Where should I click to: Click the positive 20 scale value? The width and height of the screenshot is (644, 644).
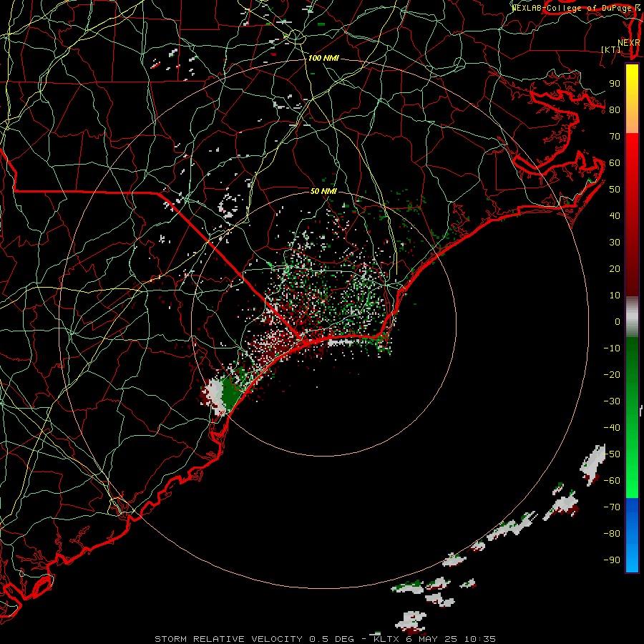coord(615,269)
